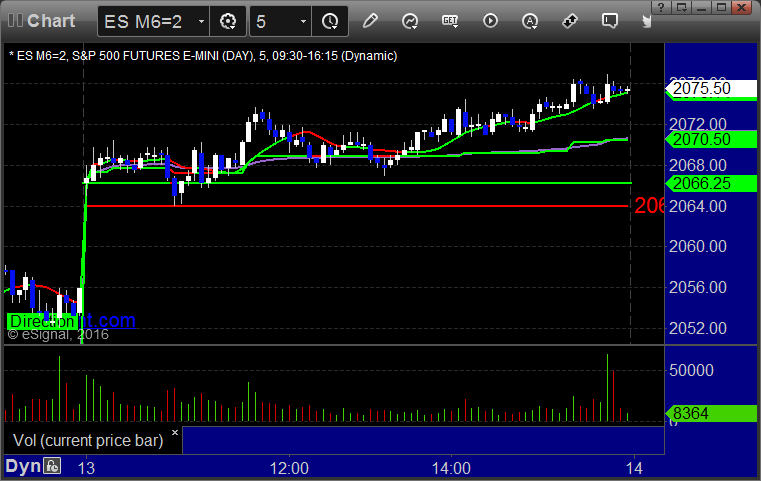The image size is (761, 481).
Task: Click the green 2066.25 price marker
Action: pos(711,183)
